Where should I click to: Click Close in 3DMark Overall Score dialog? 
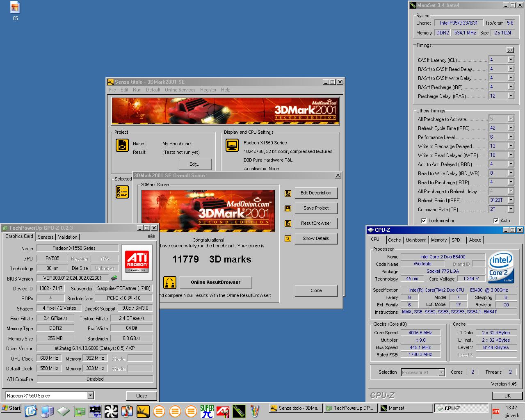[316, 290]
